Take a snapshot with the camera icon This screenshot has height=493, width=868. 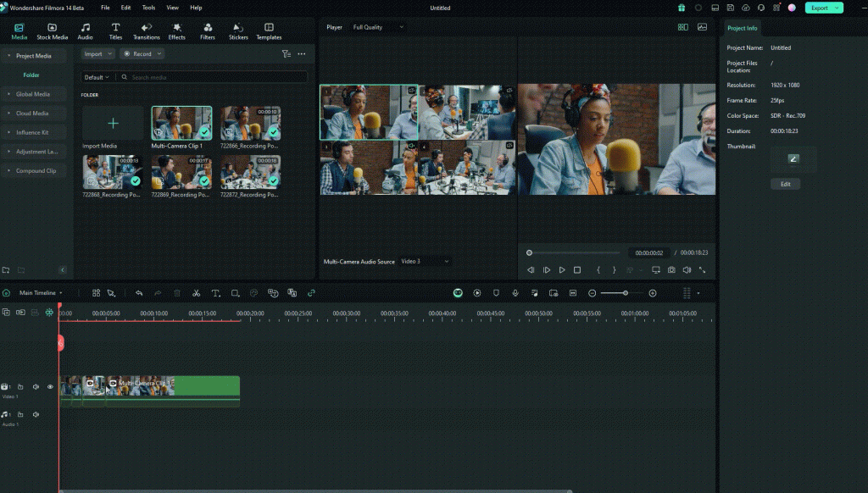[x=671, y=270]
